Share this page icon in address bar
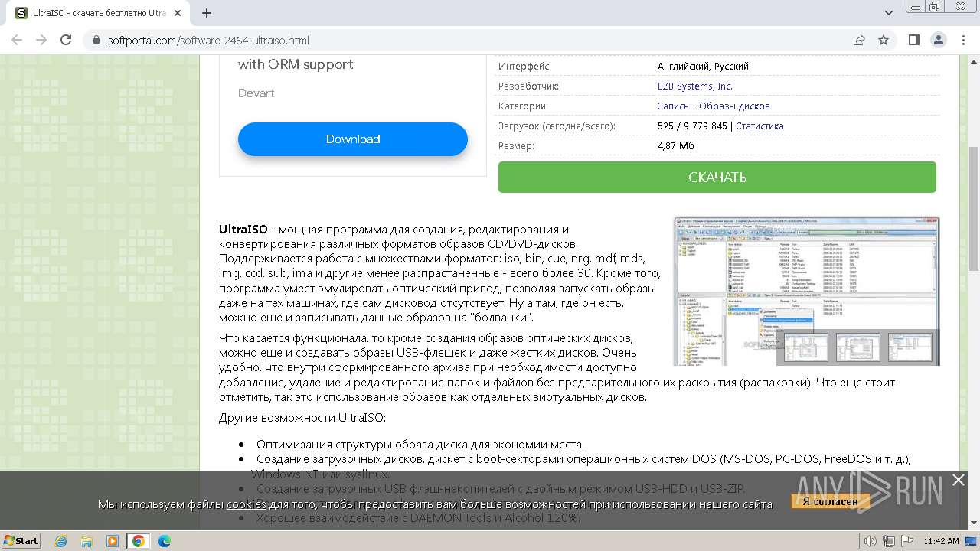980x551 pixels. point(859,40)
